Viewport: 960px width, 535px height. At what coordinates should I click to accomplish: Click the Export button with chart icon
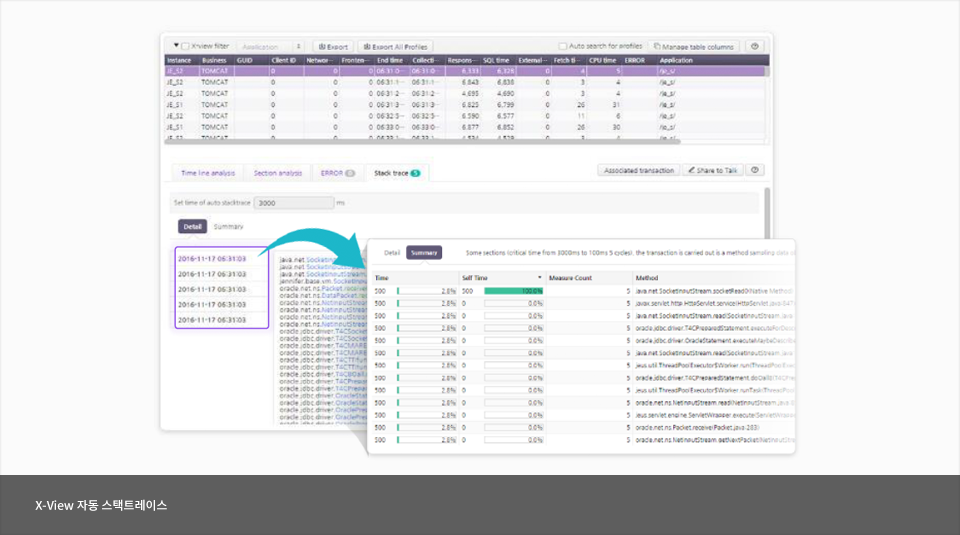(x=333, y=46)
